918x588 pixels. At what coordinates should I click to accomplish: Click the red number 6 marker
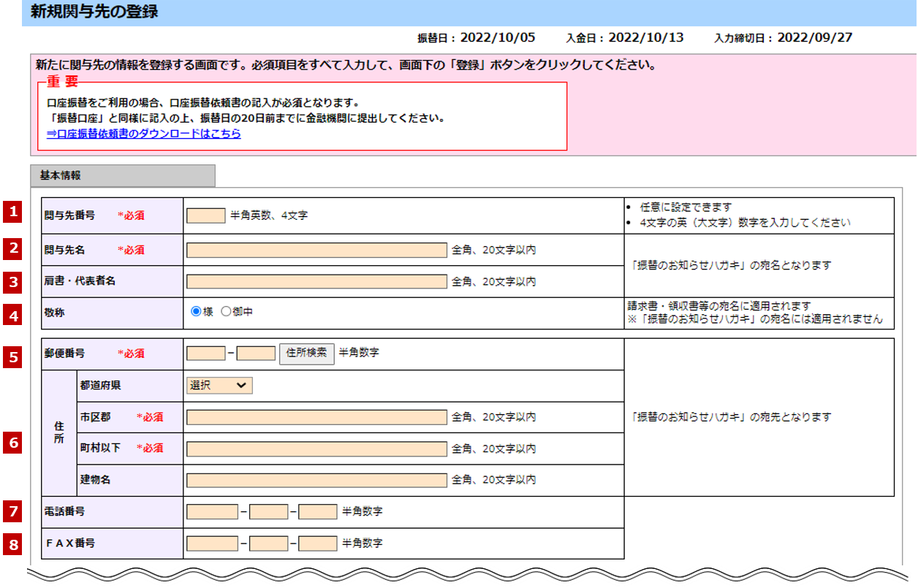click(12, 443)
